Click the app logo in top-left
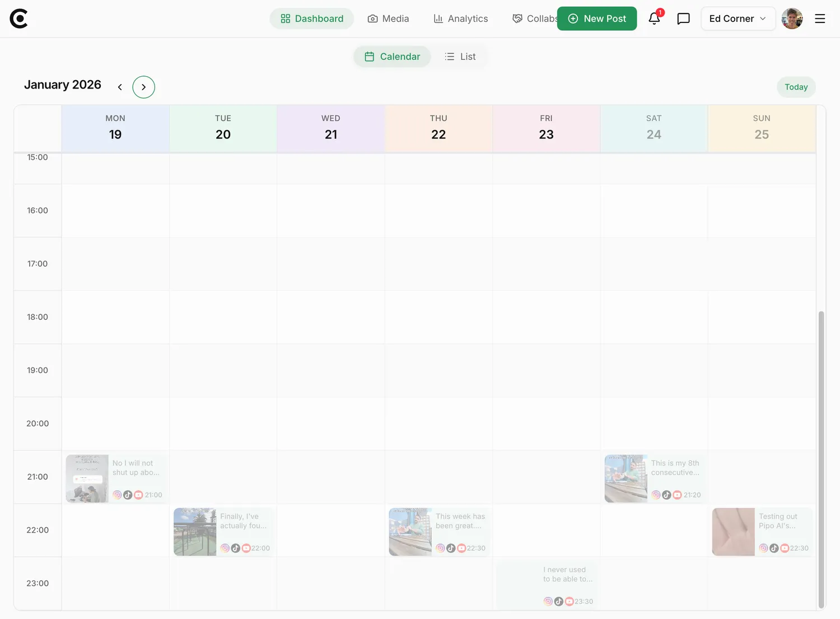 (x=19, y=18)
